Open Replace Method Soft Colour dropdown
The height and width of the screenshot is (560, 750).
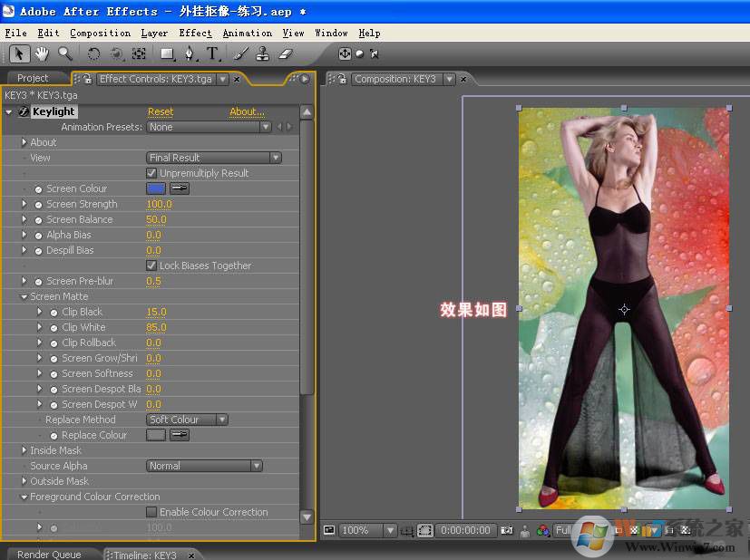[187, 420]
